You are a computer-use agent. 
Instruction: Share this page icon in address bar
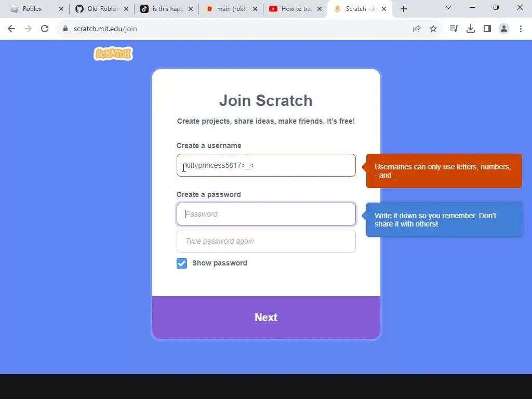[417, 29]
